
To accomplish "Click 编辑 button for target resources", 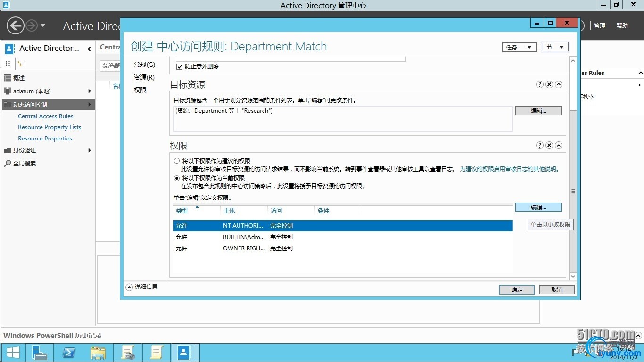I will point(538,110).
